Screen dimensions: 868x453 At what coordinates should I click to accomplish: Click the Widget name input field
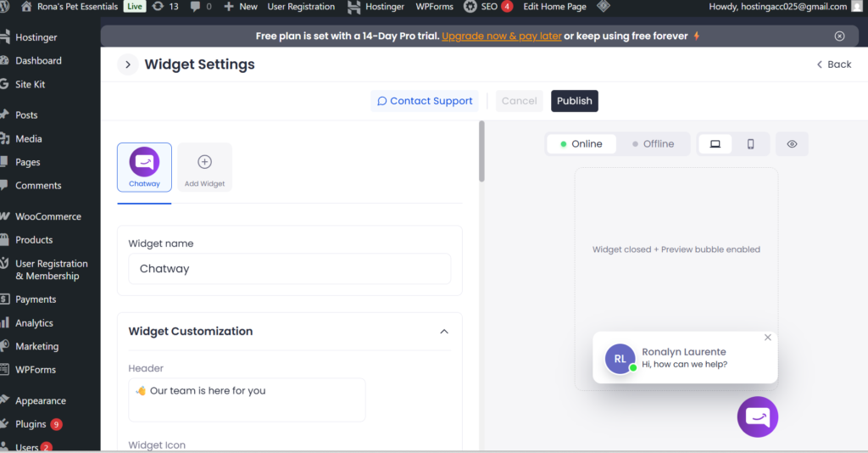[289, 269]
